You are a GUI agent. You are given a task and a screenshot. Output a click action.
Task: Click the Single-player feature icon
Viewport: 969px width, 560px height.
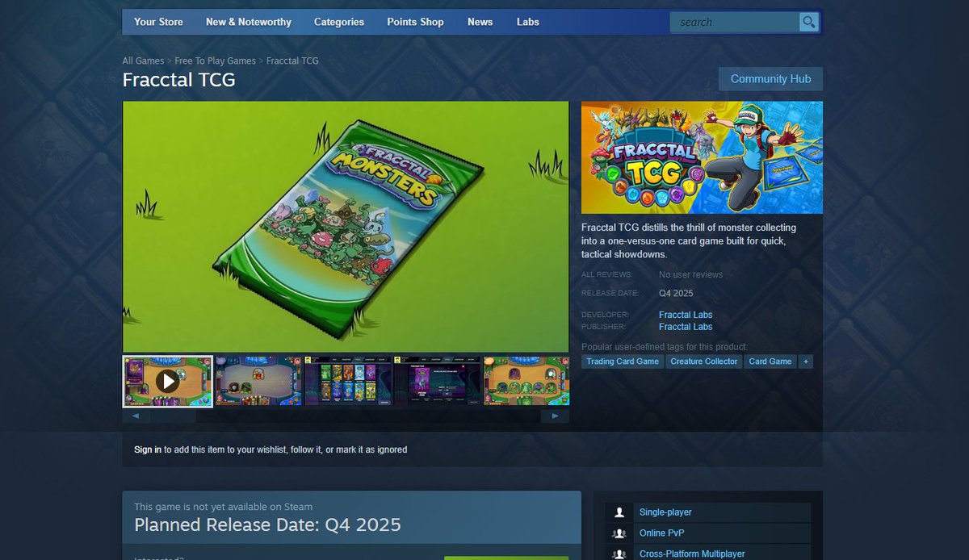619,512
